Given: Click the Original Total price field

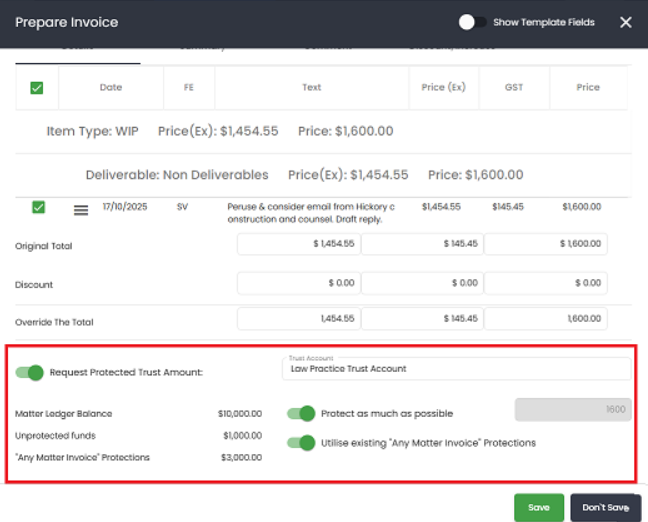Looking at the screenshot, I should (x=545, y=245).
